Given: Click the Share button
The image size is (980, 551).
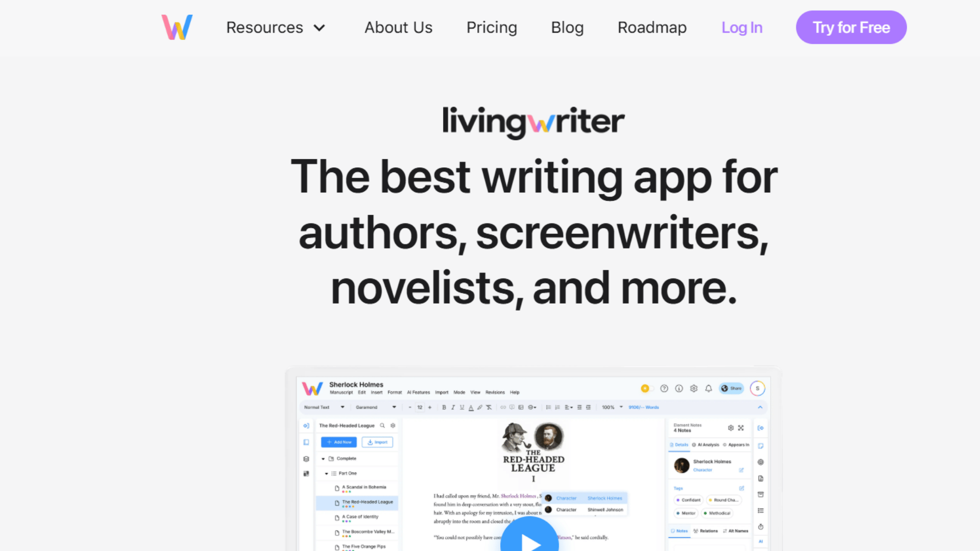Looking at the screenshot, I should click(731, 388).
